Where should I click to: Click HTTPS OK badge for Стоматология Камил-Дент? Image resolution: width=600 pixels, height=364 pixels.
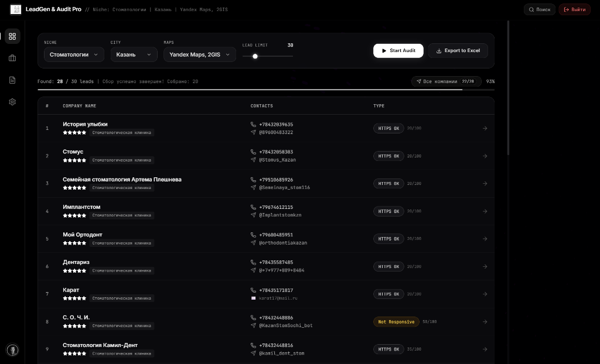[389, 349]
